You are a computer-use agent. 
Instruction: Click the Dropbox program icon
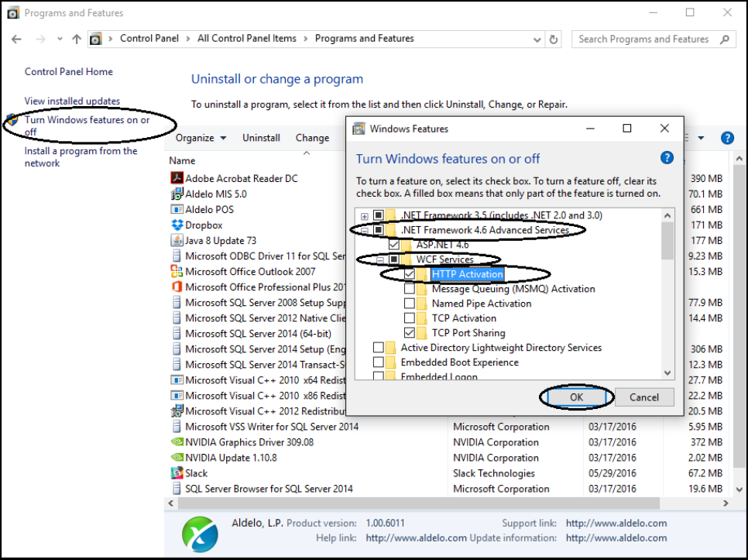(x=177, y=225)
